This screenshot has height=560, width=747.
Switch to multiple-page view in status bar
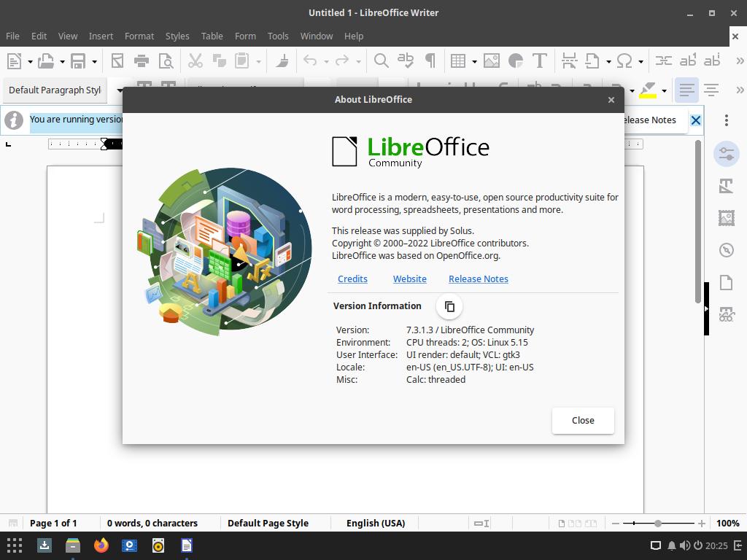pyautogui.click(x=575, y=524)
